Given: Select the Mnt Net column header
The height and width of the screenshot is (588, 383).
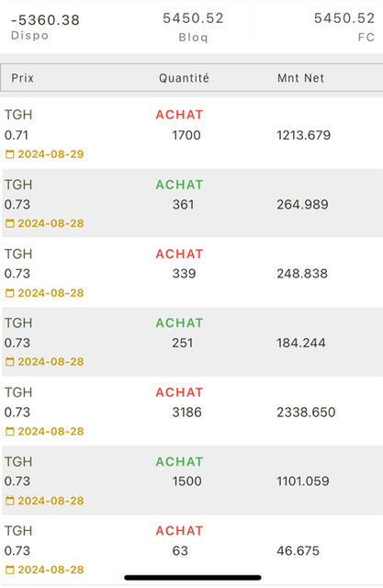Looking at the screenshot, I should pyautogui.click(x=300, y=78).
